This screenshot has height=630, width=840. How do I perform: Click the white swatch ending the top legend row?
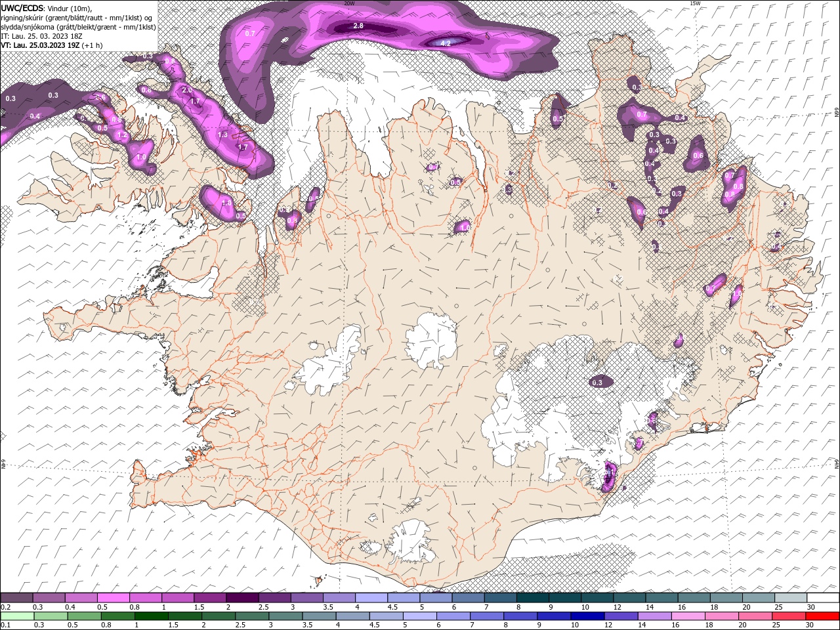click(x=823, y=598)
